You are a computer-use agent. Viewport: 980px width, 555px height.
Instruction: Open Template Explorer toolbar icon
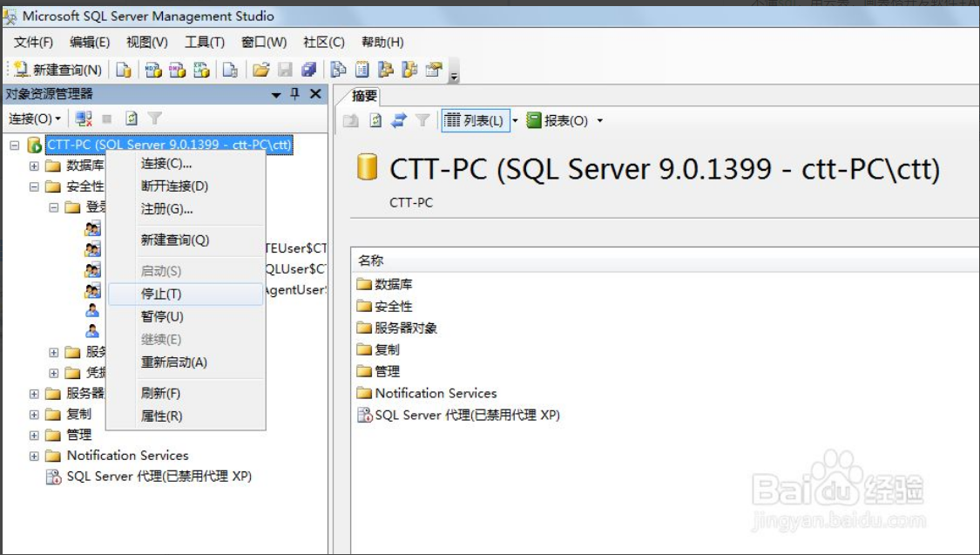(x=410, y=70)
